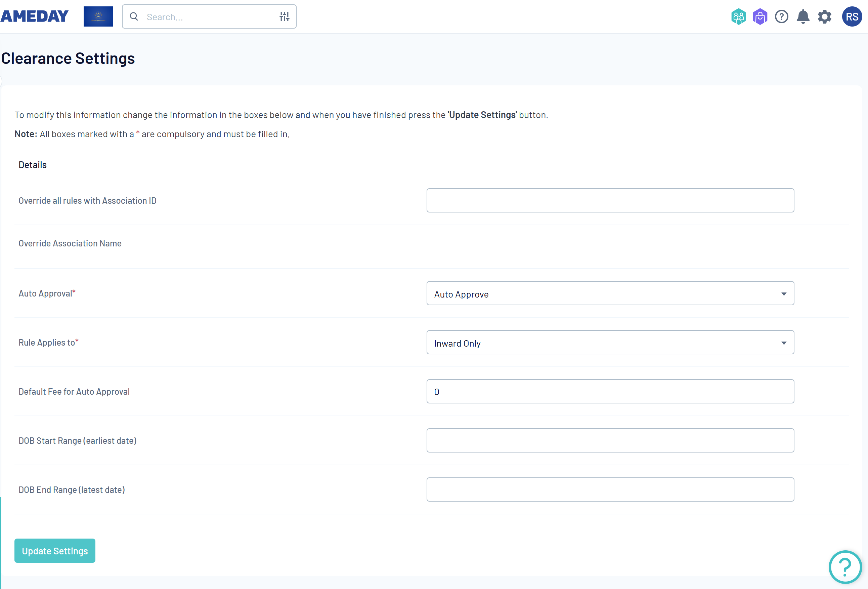Click the blue organisation logo thumbnail
The width and height of the screenshot is (868, 589).
pyautogui.click(x=98, y=16)
